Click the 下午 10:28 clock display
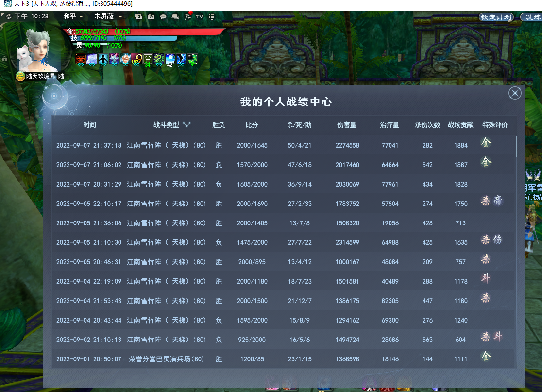 tap(31, 16)
